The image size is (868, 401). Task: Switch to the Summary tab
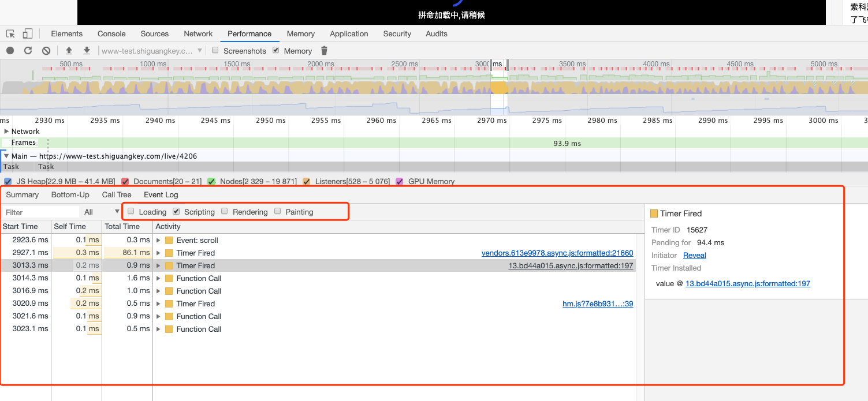[23, 194]
